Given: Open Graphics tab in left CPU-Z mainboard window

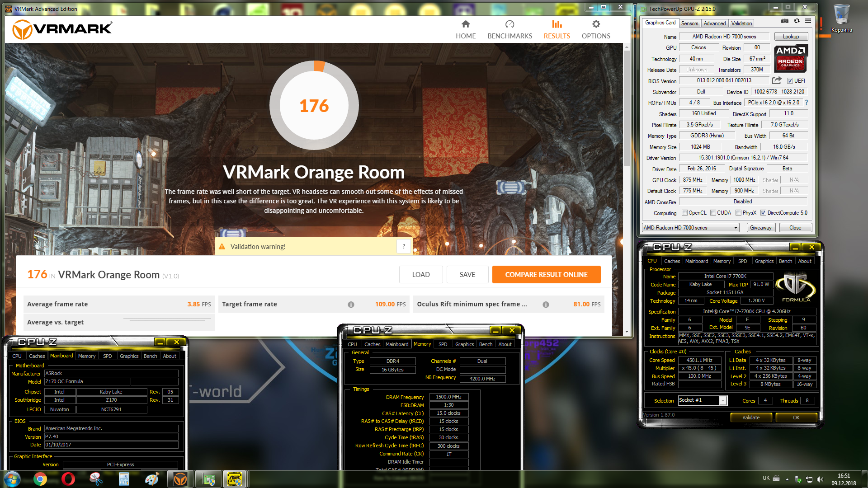Looking at the screenshot, I should point(129,356).
